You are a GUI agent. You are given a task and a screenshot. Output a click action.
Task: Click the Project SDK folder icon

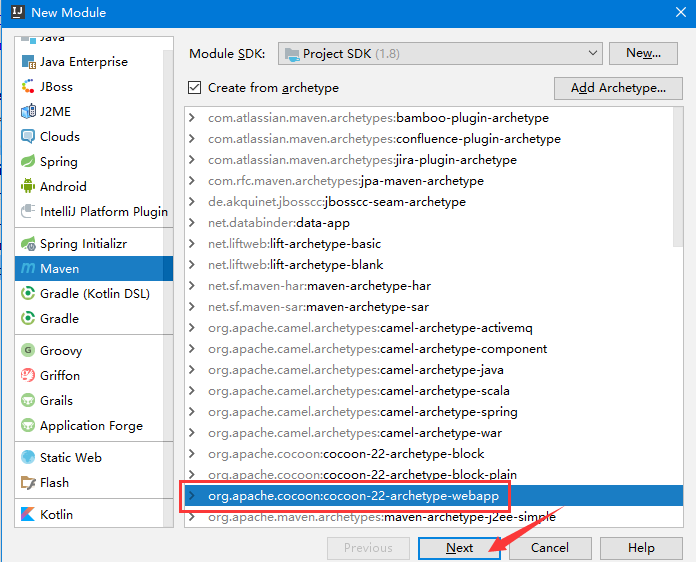(x=292, y=54)
